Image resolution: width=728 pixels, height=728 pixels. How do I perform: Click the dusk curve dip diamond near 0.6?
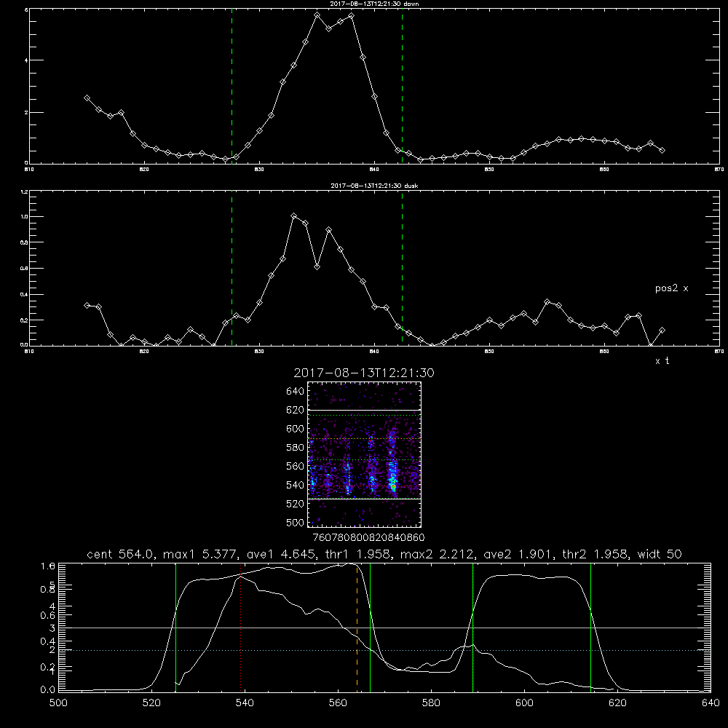pyautogui.click(x=317, y=266)
